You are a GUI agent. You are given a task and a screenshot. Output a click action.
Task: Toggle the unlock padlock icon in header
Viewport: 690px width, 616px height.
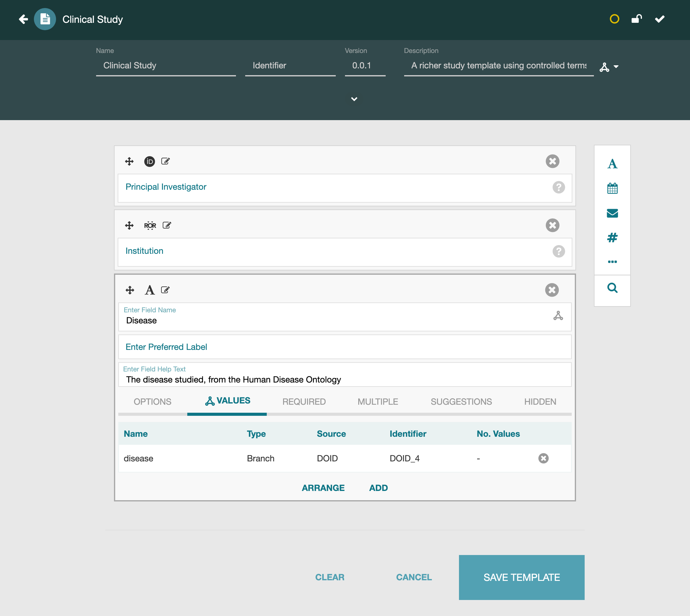click(x=636, y=19)
